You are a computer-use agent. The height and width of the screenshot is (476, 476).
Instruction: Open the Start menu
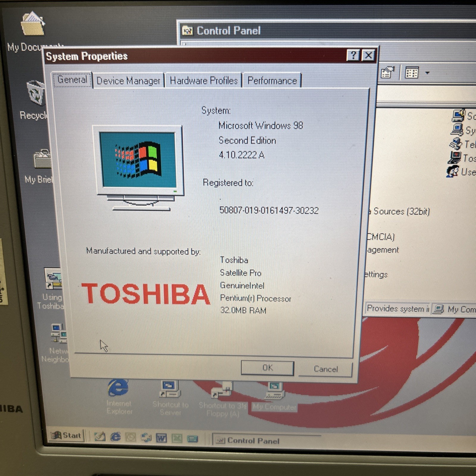click(66, 436)
